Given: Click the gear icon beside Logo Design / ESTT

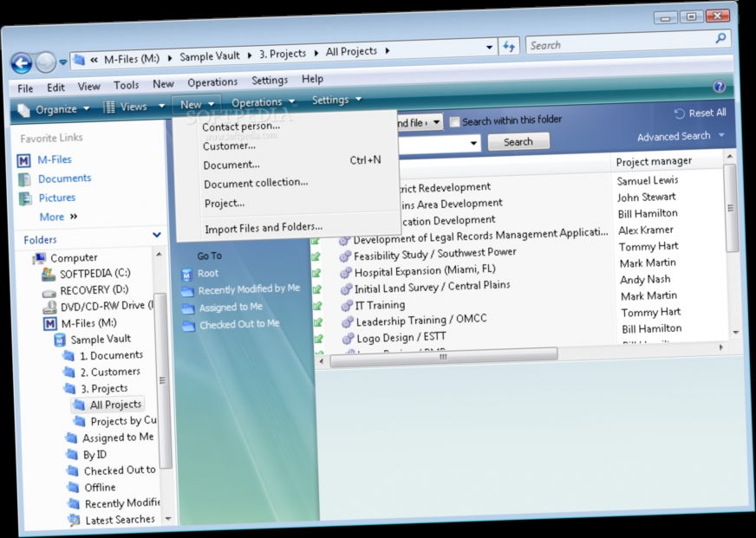Looking at the screenshot, I should pos(349,339).
